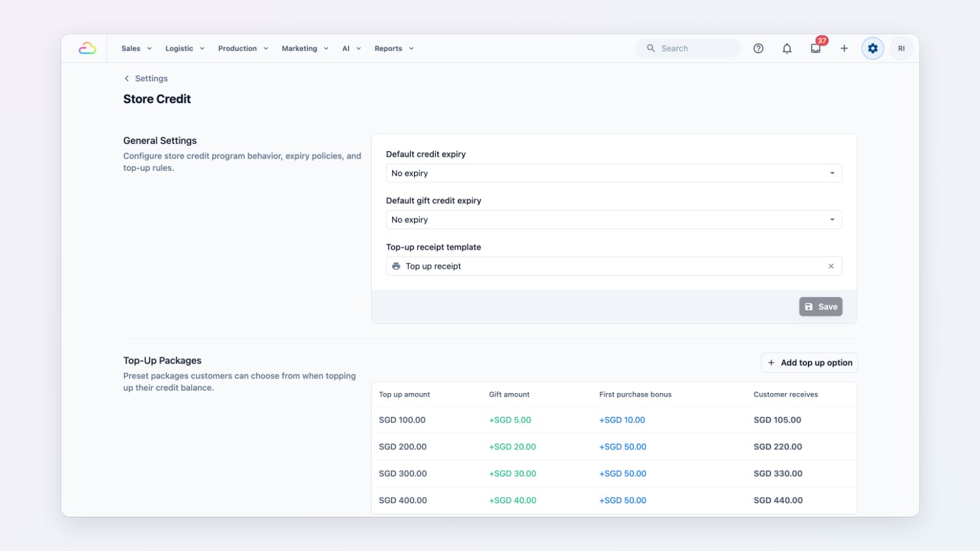Click the plus icon in the top bar
Screen dimensions: 980x551
[844, 48]
